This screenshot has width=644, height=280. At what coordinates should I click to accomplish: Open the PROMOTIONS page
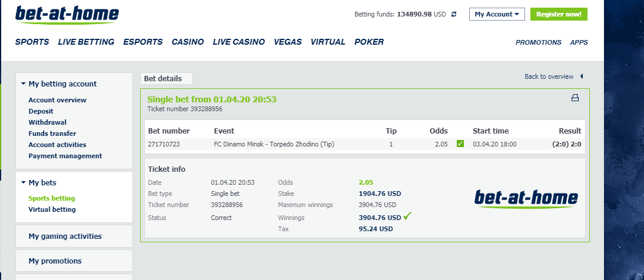tap(539, 42)
